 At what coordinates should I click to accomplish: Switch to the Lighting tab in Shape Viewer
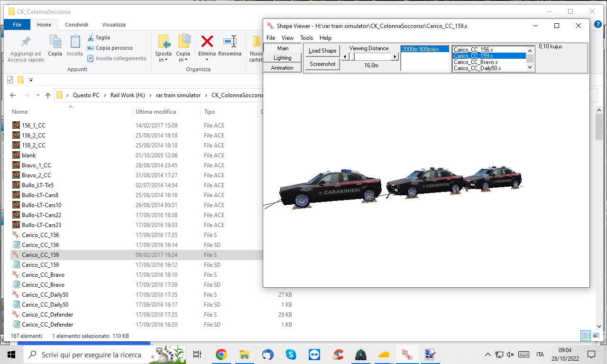(283, 58)
